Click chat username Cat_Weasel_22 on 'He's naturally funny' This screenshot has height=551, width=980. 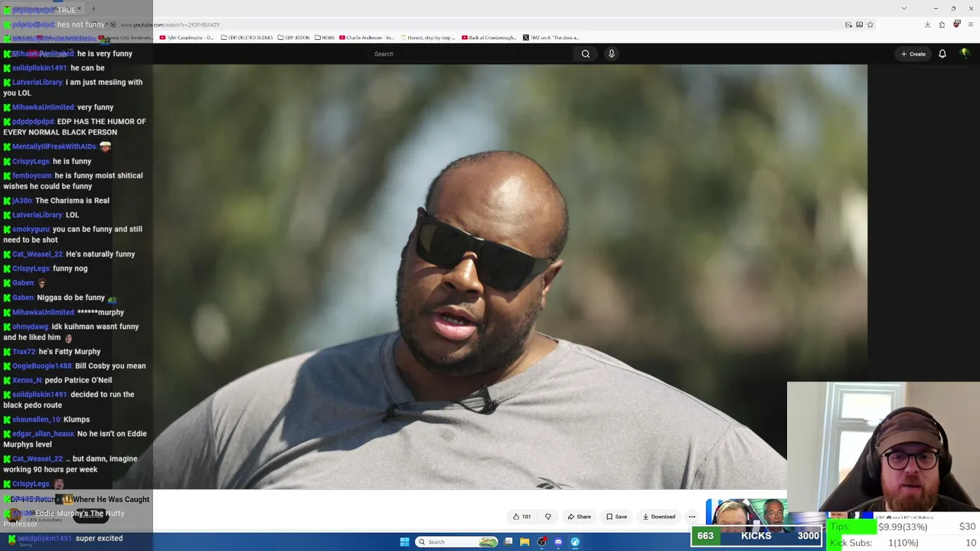[38, 254]
